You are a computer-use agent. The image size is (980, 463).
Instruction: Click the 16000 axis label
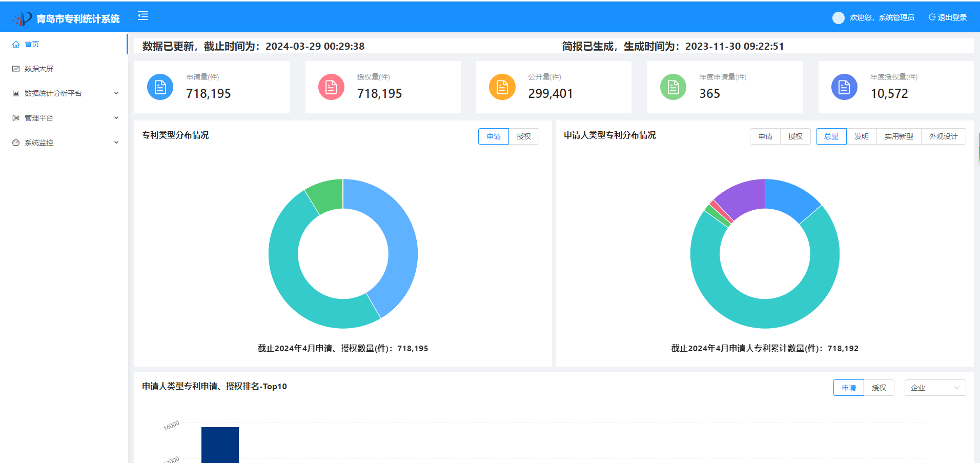[x=171, y=426]
